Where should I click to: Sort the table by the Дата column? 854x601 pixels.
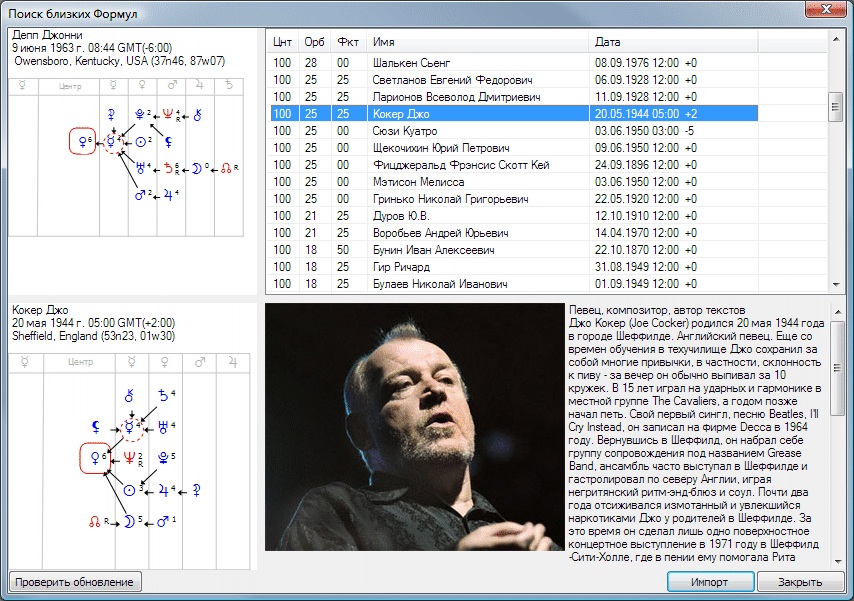click(x=673, y=42)
